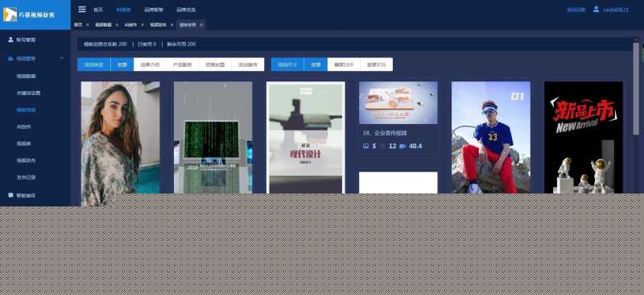This screenshot has height=295, width=644.
Task: Open 视频数据 in the sidebar
Action: coord(26,76)
